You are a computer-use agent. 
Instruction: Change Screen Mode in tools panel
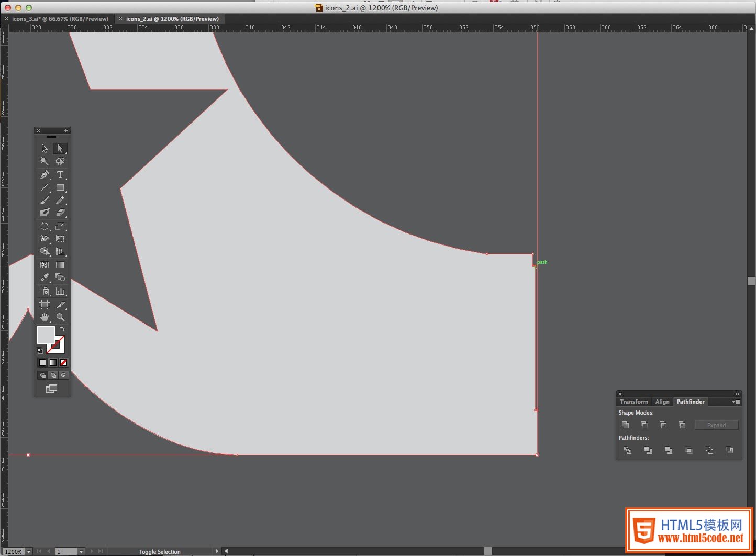[x=51, y=388]
